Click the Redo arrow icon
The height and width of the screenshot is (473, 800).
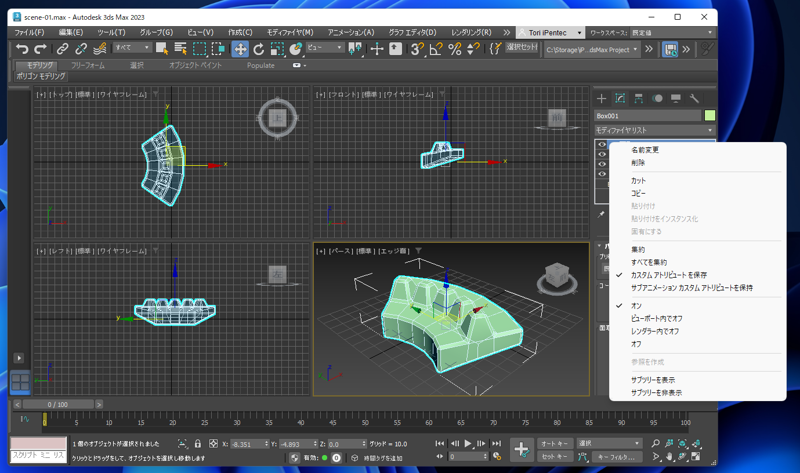40,49
